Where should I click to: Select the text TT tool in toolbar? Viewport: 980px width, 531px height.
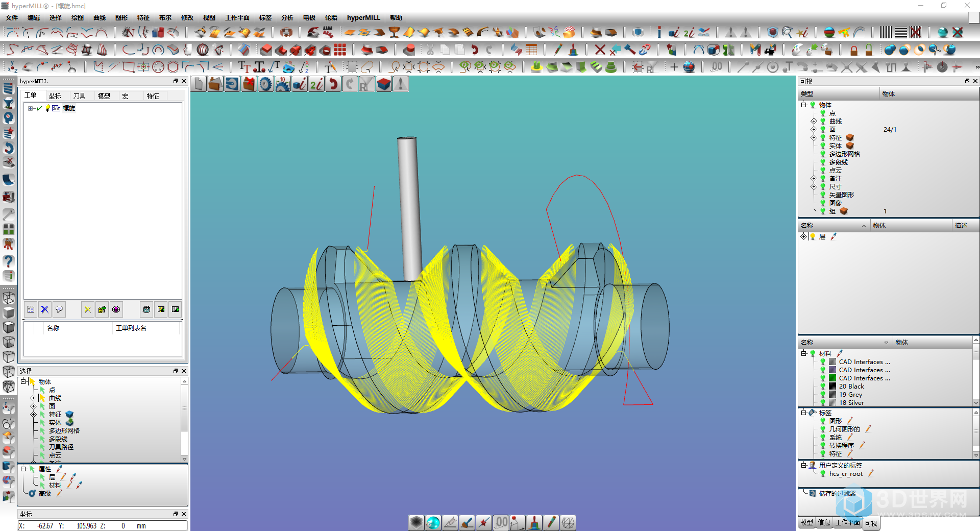244,67
